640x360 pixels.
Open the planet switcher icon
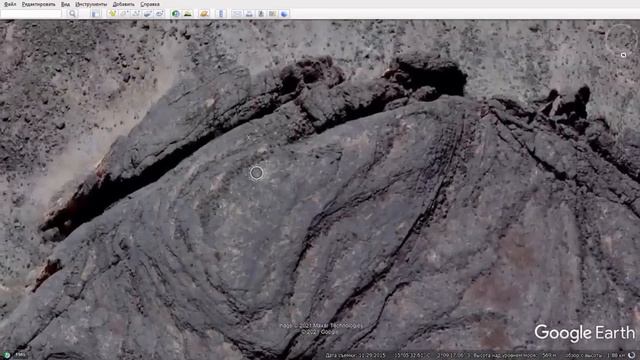[204, 13]
